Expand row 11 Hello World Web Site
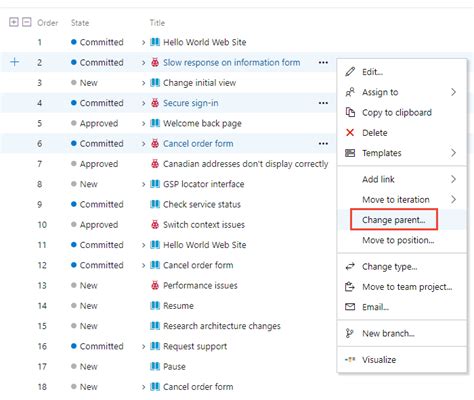The height and width of the screenshot is (400, 474). point(143,245)
